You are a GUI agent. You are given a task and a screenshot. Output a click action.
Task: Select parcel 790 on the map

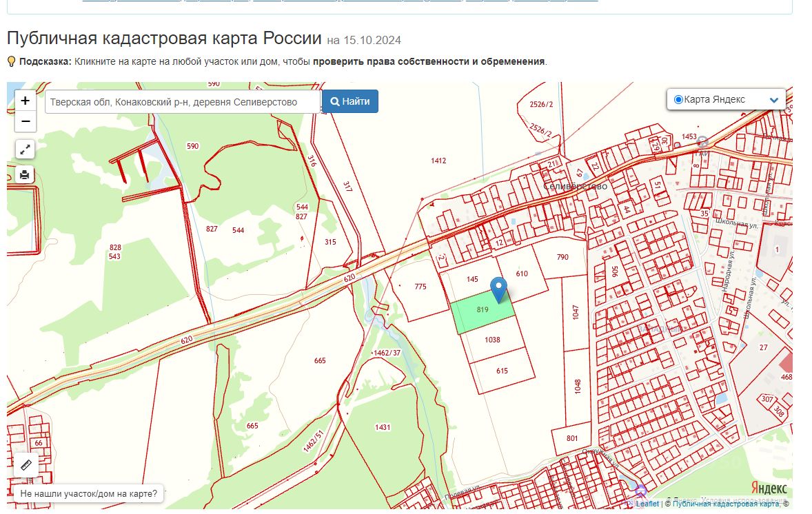pos(562,257)
